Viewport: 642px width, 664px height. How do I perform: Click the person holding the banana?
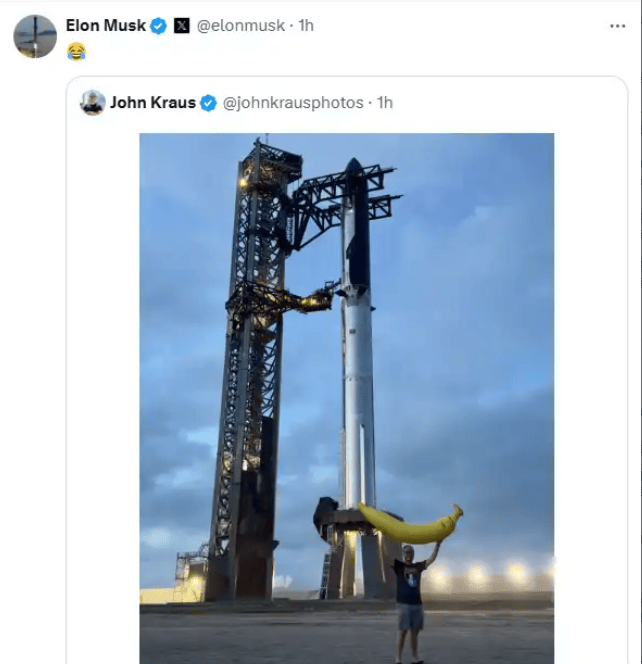pyautogui.click(x=412, y=603)
